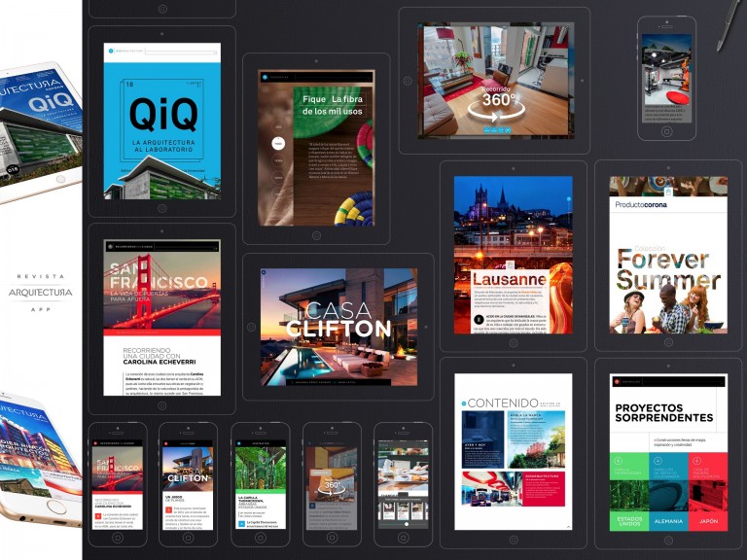Screen dimensions: 747x560
Task: Click the SAN FRANCISCO title on the iPad
Action: [x=159, y=276]
